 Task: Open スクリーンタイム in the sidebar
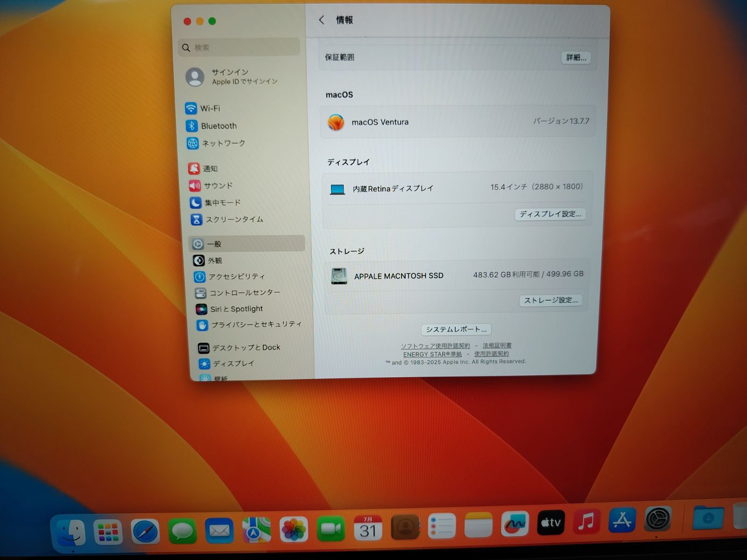pos(227,219)
